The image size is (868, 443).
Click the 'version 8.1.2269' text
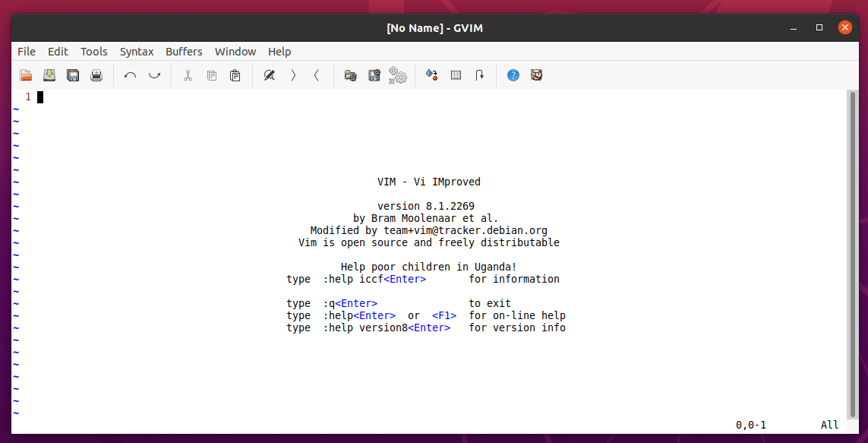pyautogui.click(x=426, y=206)
